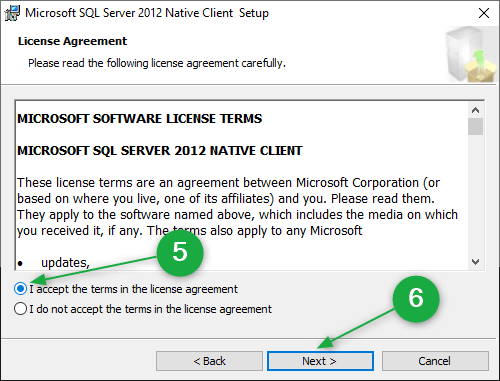Click the installer icon in the title bar

pyautogui.click(x=12, y=13)
